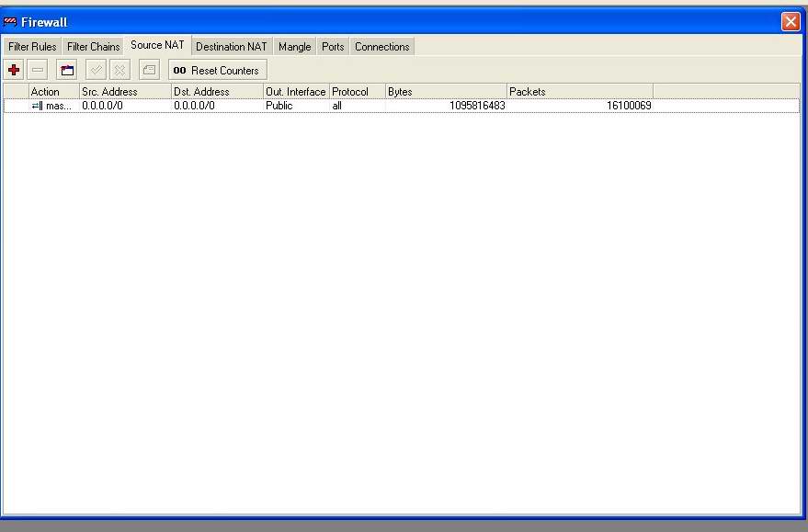
Task: Close the Firewall window
Action: click(791, 22)
